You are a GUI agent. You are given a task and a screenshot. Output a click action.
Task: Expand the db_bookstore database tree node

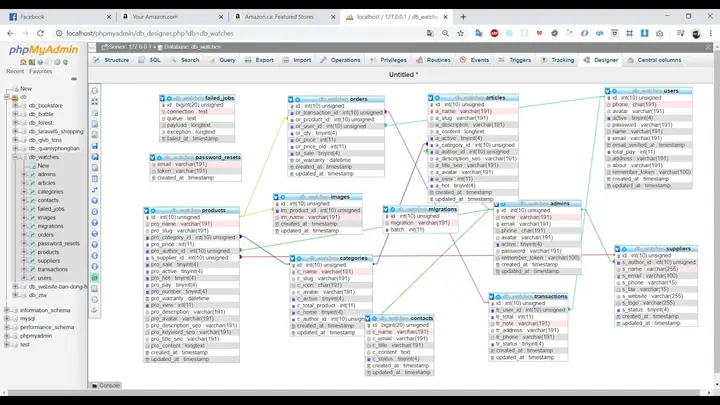[x=16, y=105]
